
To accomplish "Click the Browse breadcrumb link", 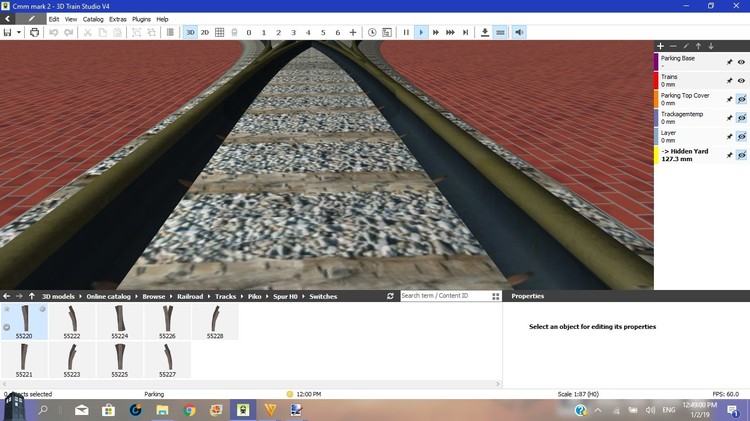I will (154, 297).
